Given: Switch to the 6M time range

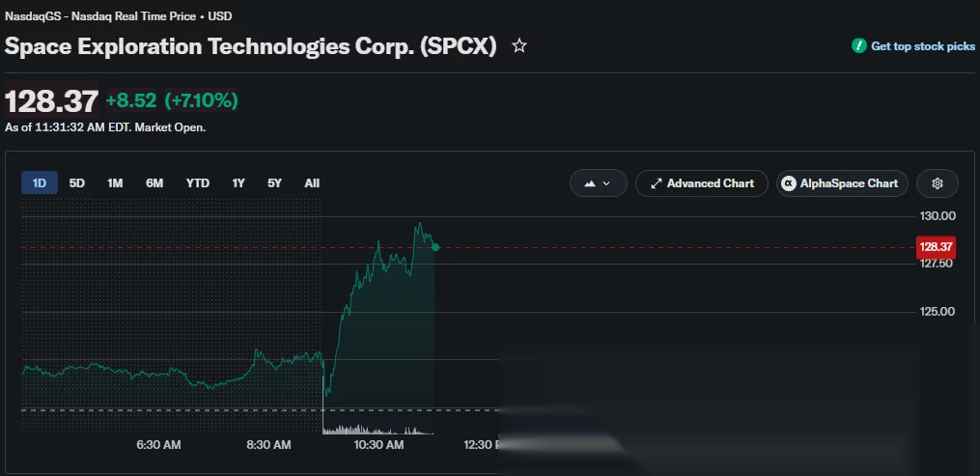Looking at the screenshot, I should click(154, 183).
